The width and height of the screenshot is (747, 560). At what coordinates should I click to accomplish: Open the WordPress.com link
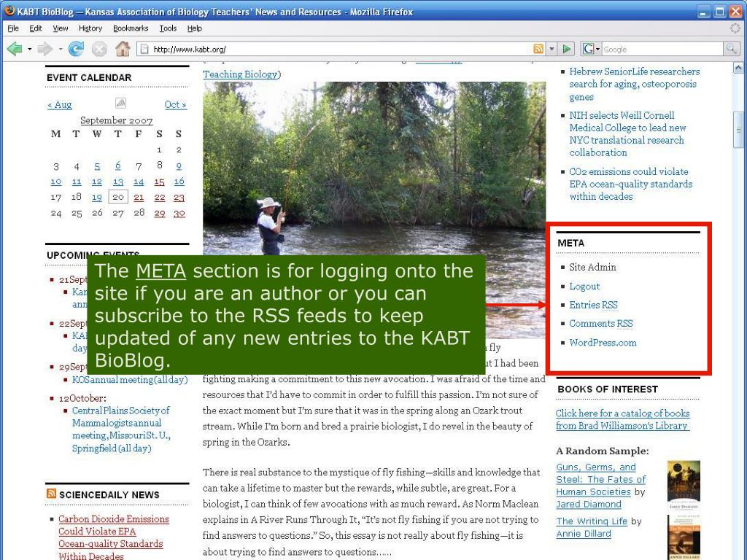[603, 343]
